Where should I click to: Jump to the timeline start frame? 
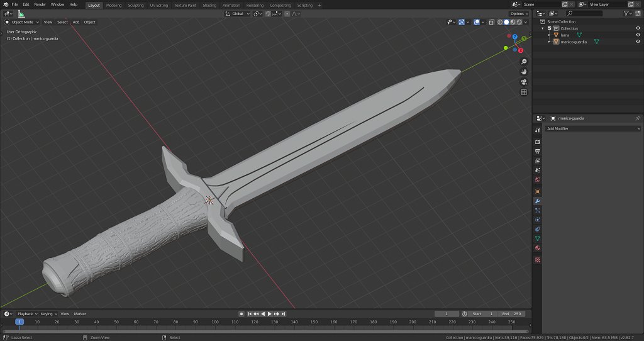(249, 314)
